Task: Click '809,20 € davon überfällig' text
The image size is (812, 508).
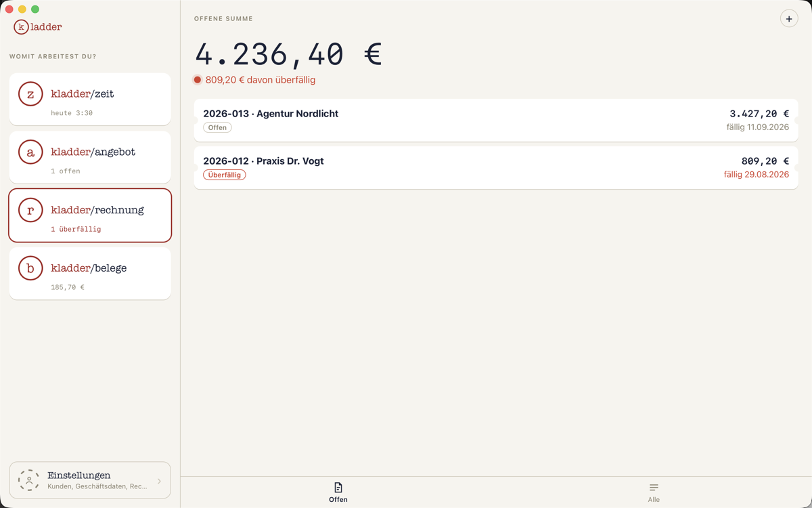Action: pyautogui.click(x=261, y=80)
